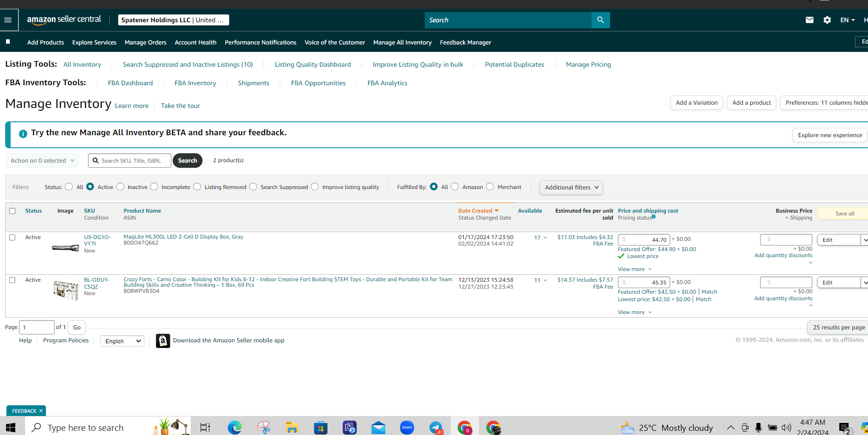868x435 pixels.
Task: Check the select-all products checkbox
Action: [13, 211]
